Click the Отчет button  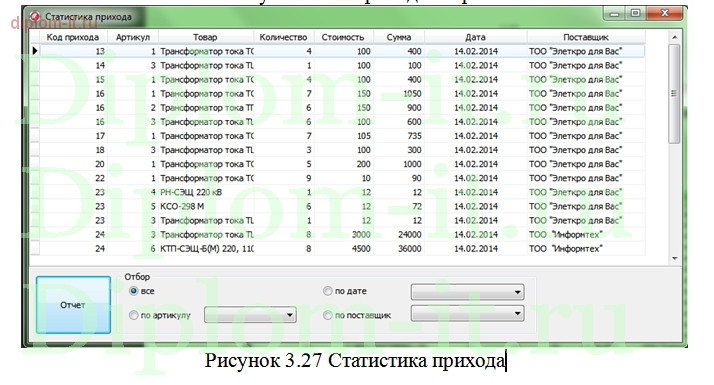click(73, 305)
